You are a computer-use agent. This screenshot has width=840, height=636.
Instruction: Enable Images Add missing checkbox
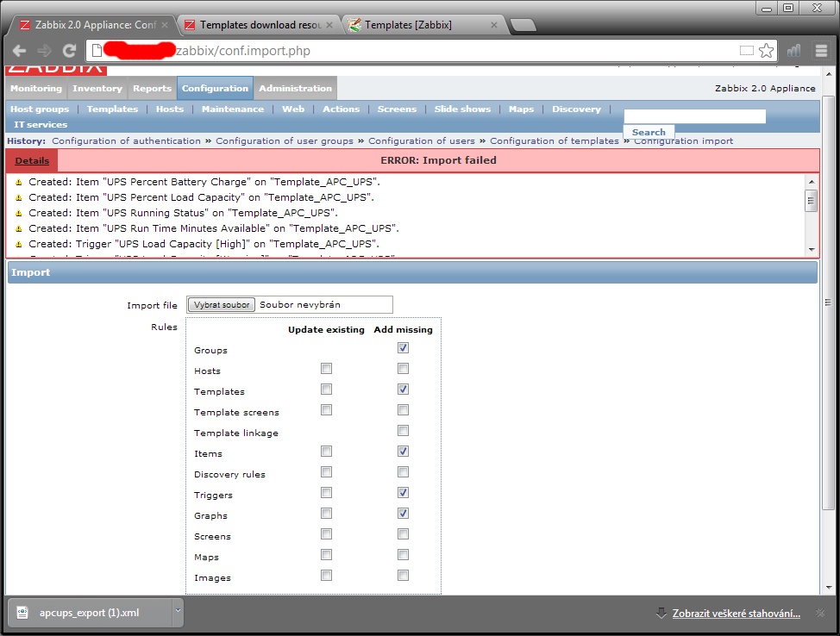[x=403, y=576]
